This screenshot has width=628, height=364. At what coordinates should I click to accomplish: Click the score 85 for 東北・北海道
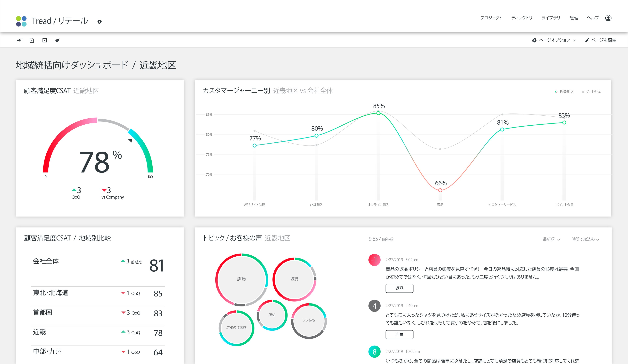click(x=158, y=294)
